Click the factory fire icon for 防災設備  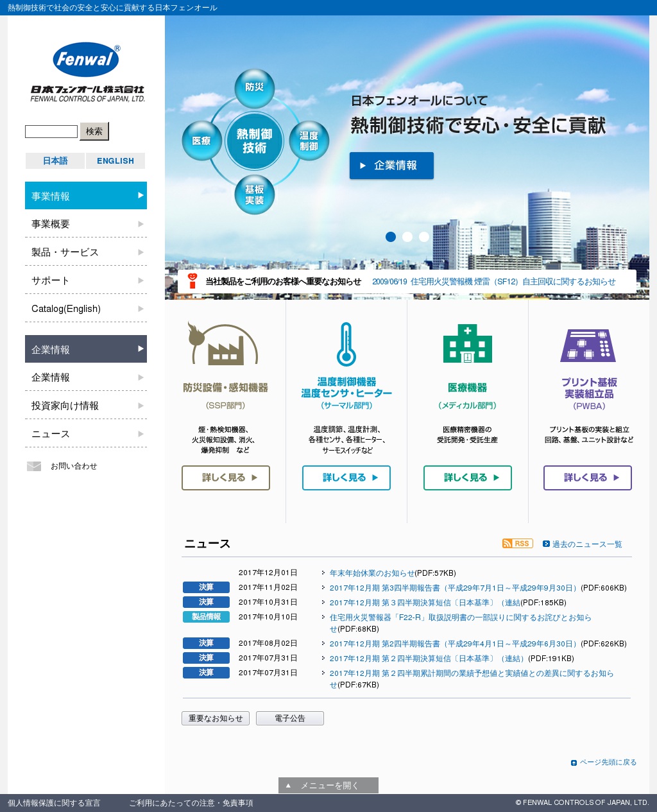(x=222, y=344)
